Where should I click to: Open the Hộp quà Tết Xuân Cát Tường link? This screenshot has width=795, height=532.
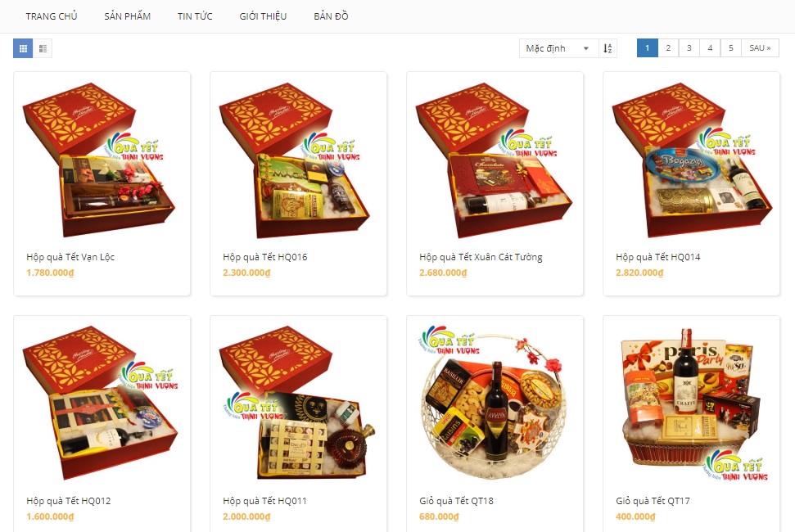(x=481, y=257)
